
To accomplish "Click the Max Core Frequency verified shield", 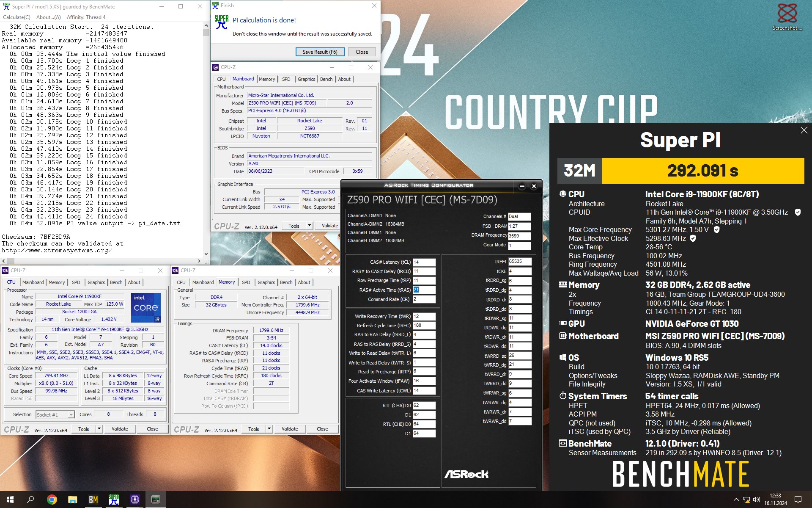I will (x=716, y=229).
